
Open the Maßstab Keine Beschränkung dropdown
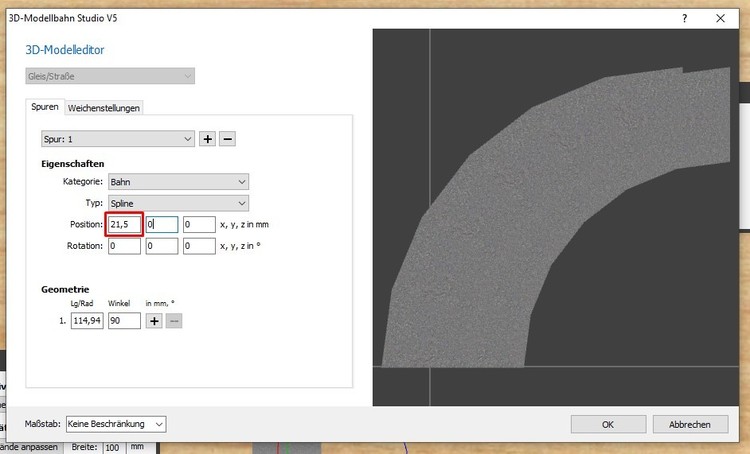pos(116,424)
